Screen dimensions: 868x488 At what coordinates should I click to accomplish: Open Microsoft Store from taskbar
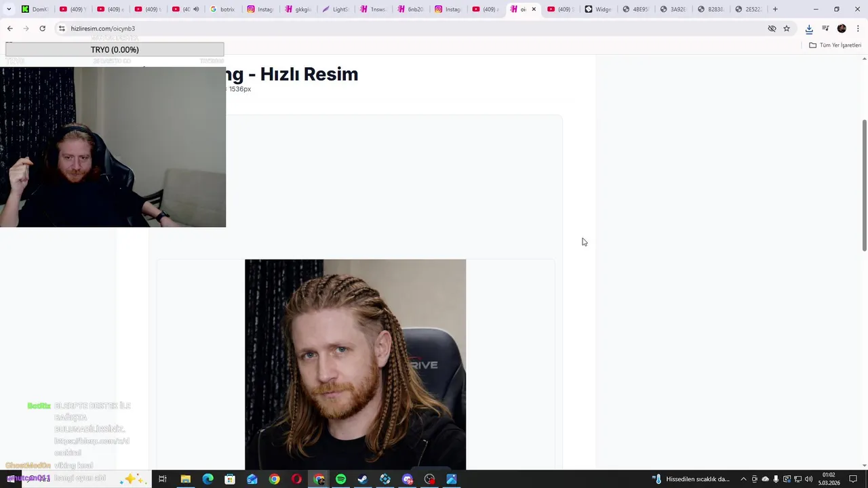coord(230,479)
